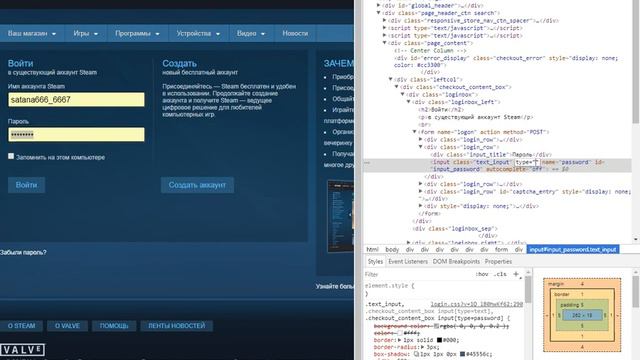Expand the responsive_store_nav_ctn_spacer div node
Image resolution: width=640 pixels, height=360 pixels.
coord(384,20)
